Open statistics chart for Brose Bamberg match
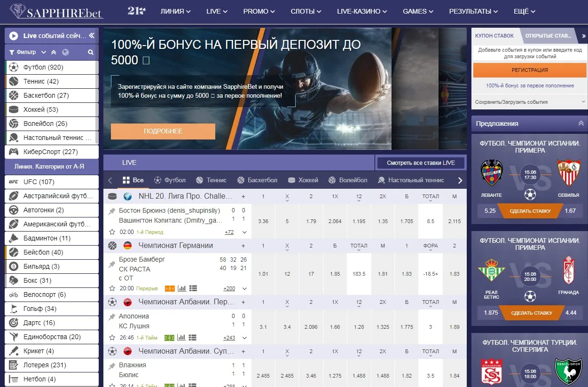This screenshot has height=387, width=588. [182, 288]
